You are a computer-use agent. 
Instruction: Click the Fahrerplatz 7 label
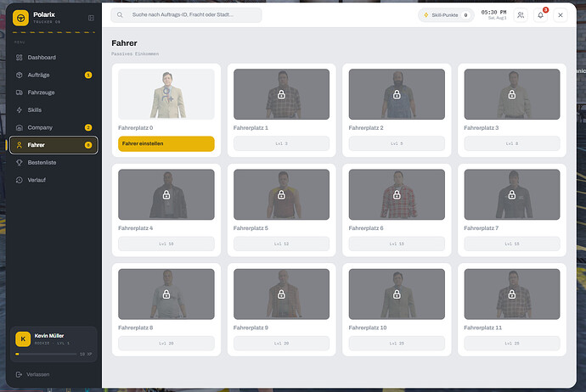(482, 228)
